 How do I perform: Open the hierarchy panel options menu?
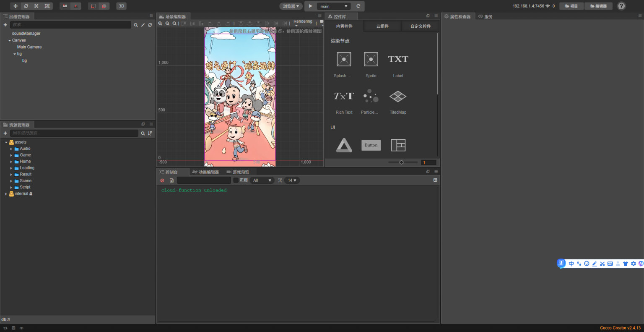point(151,16)
